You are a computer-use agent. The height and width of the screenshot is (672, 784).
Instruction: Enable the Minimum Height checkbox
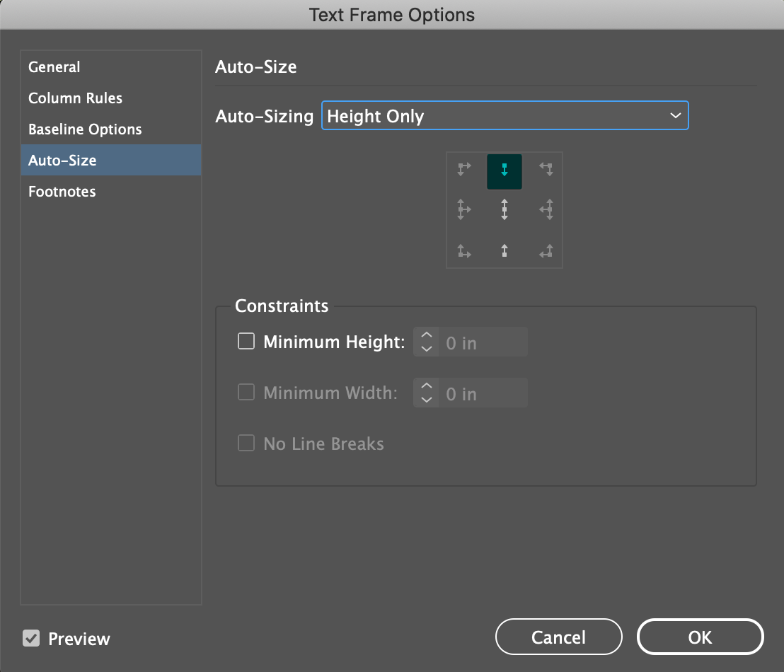pos(246,342)
